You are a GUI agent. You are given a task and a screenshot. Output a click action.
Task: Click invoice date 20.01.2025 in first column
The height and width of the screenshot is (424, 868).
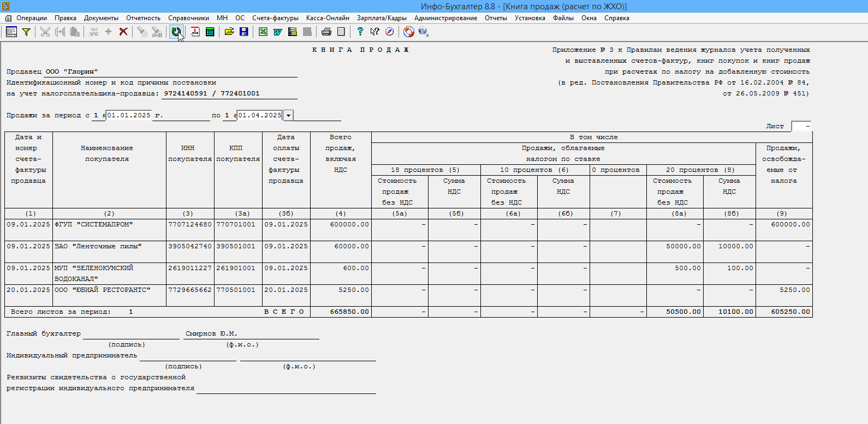[28, 290]
